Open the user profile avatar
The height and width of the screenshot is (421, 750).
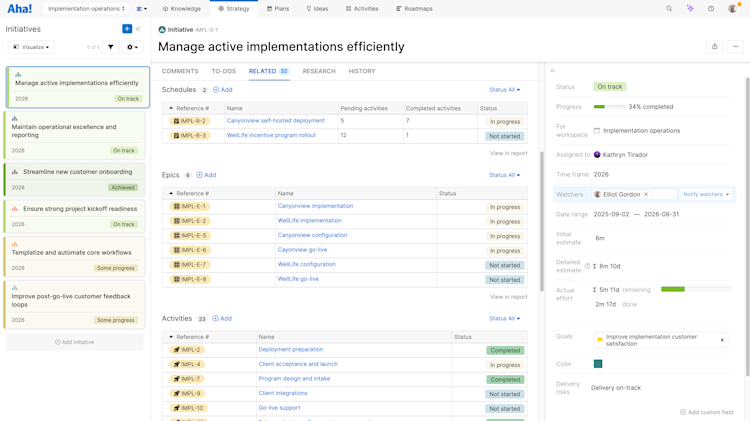pyautogui.click(x=732, y=9)
